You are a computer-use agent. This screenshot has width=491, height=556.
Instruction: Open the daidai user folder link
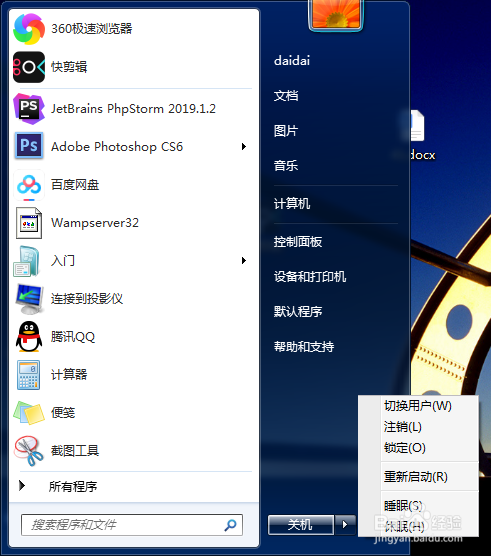(x=292, y=61)
